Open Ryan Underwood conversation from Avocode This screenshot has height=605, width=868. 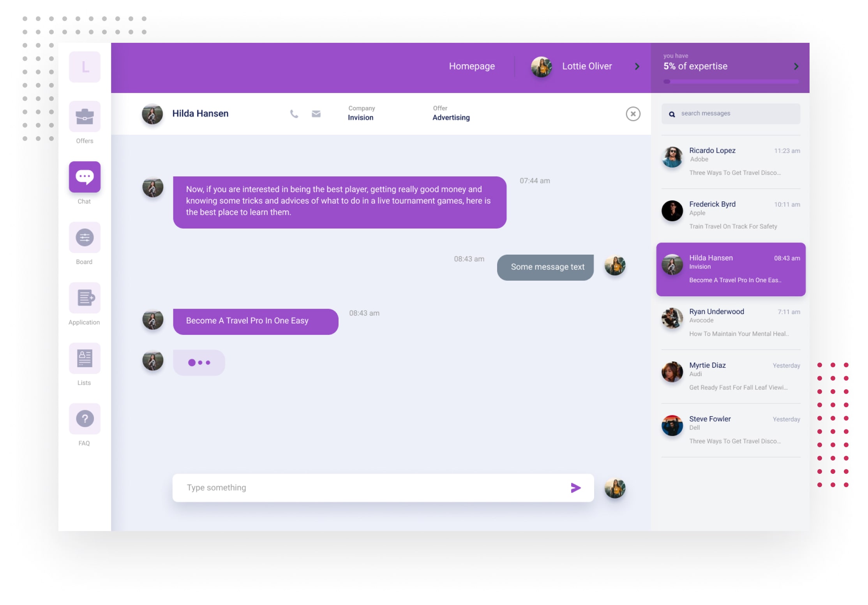click(731, 323)
